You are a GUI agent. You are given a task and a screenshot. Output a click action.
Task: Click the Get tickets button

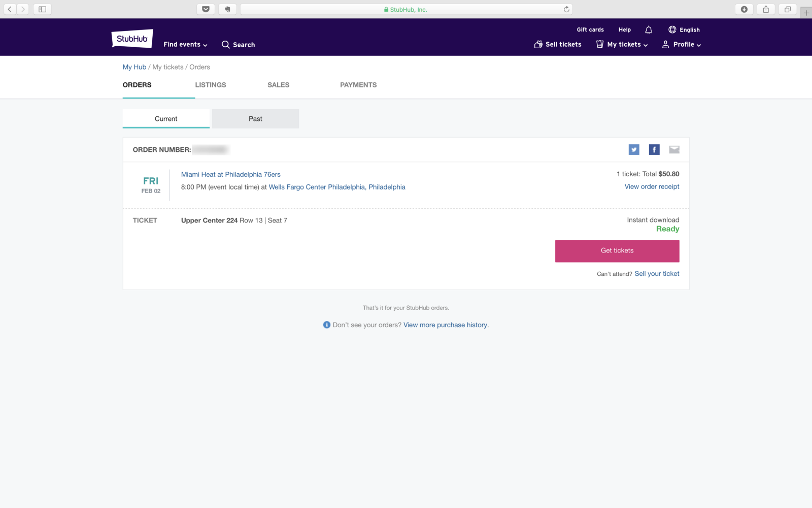click(617, 251)
